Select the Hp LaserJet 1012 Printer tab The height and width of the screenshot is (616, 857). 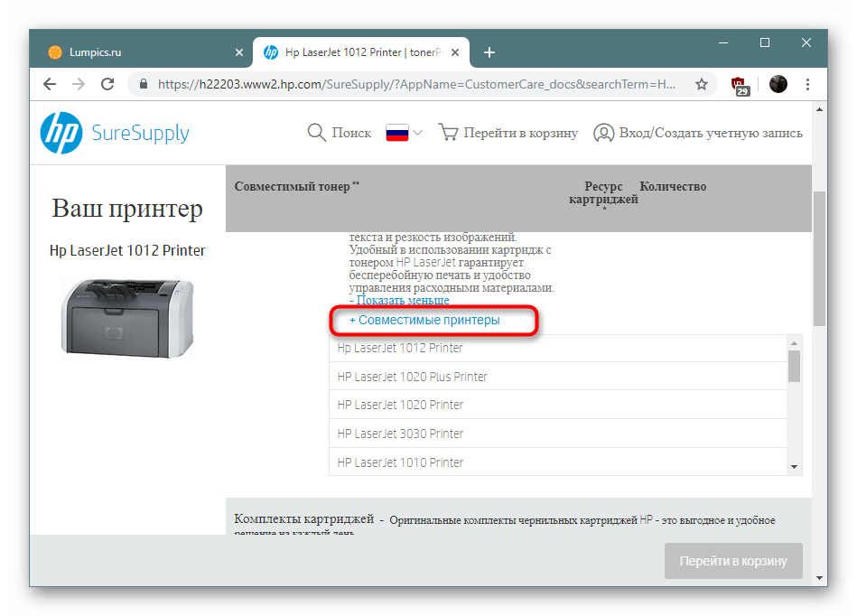360,52
